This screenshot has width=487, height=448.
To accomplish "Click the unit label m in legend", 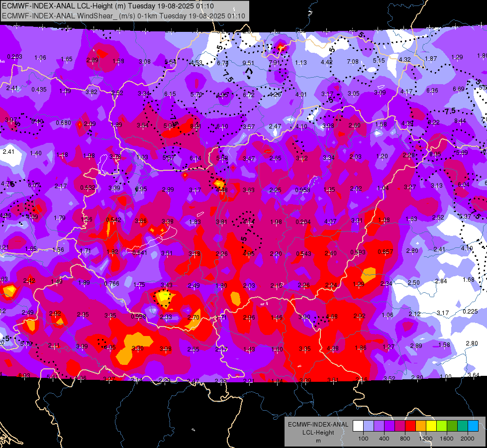I will pyautogui.click(x=318, y=441).
